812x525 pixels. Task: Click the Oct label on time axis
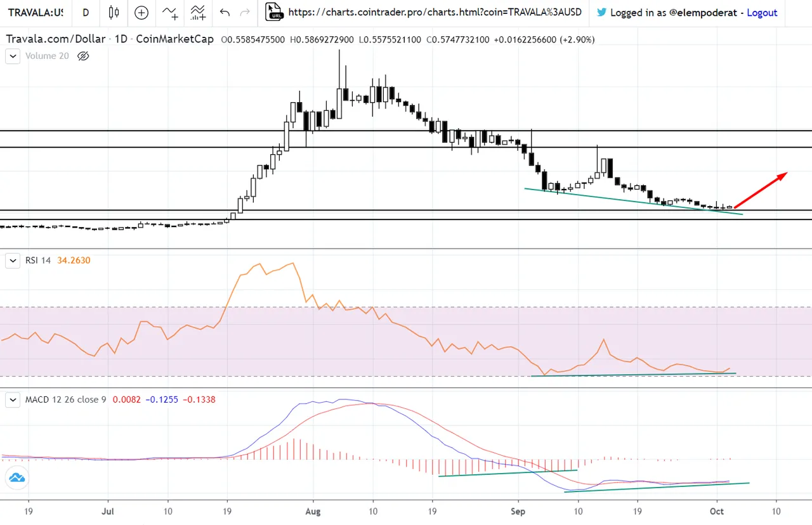[x=717, y=510]
